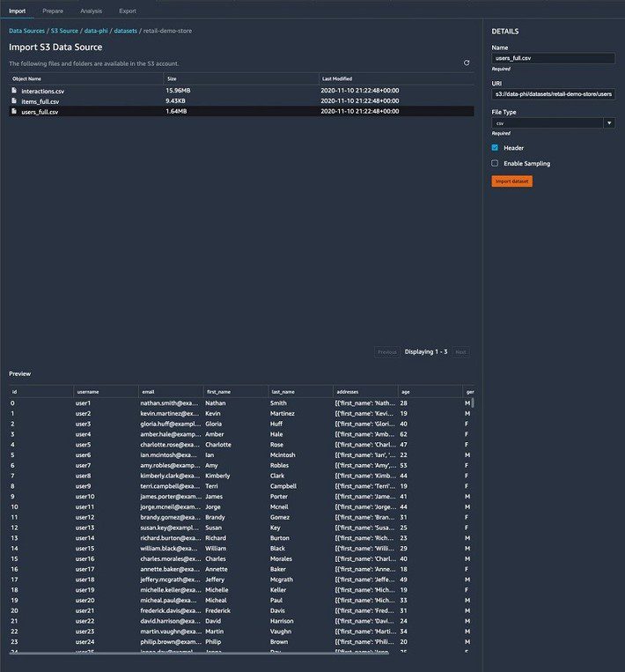The width and height of the screenshot is (625, 672).
Task: Click the first name cell Annette
Action: [217, 569]
